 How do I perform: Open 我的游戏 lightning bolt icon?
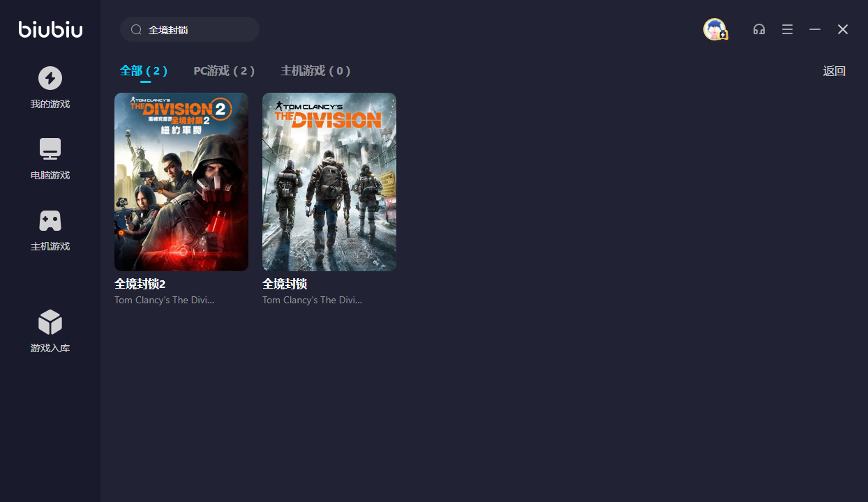point(50,78)
